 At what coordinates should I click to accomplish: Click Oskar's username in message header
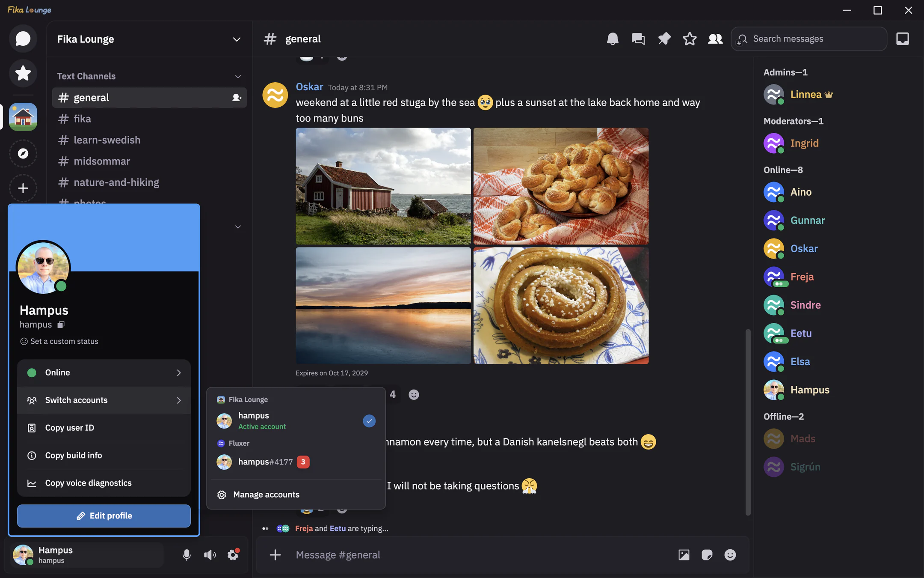(309, 87)
